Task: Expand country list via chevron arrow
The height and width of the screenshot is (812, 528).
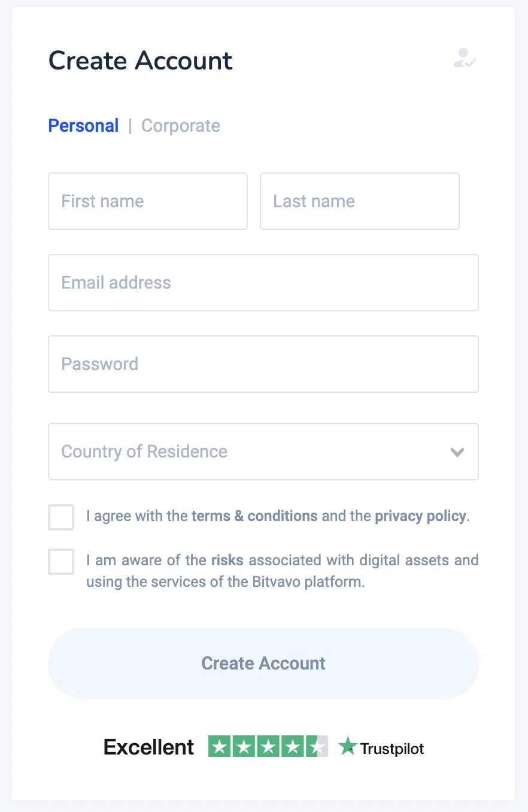Action: click(x=457, y=452)
